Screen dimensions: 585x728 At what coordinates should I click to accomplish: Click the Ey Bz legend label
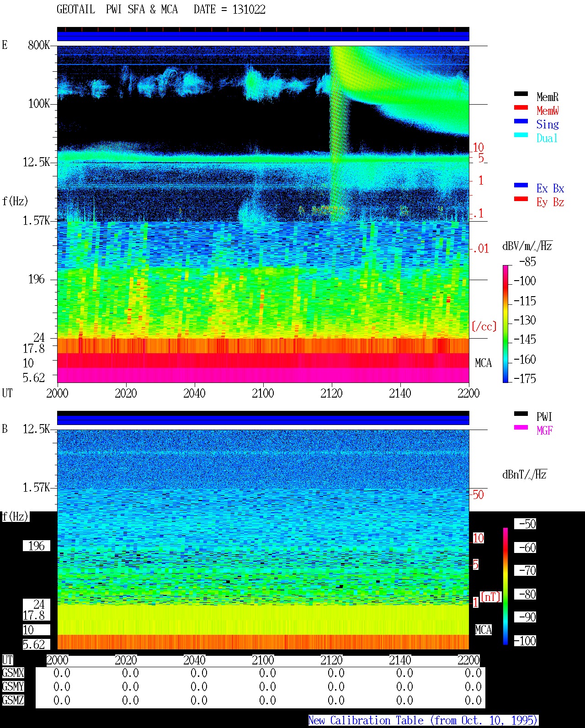coord(550,202)
